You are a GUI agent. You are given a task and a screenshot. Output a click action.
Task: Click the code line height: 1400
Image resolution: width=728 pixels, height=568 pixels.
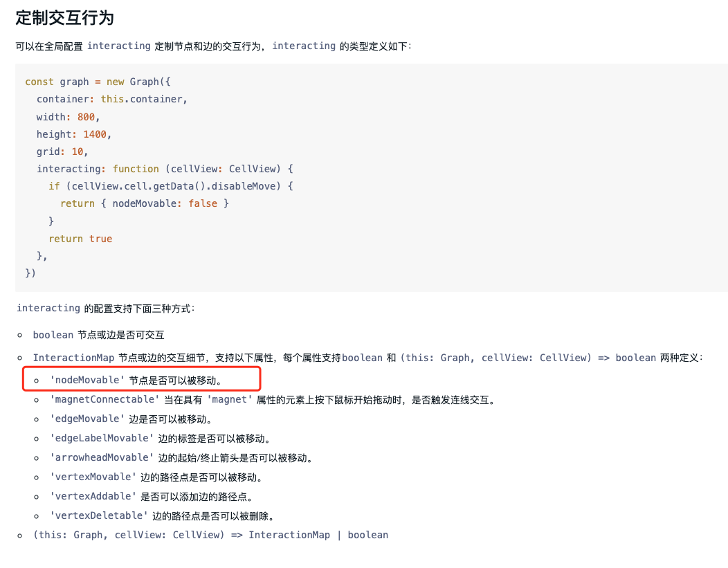coord(69,134)
